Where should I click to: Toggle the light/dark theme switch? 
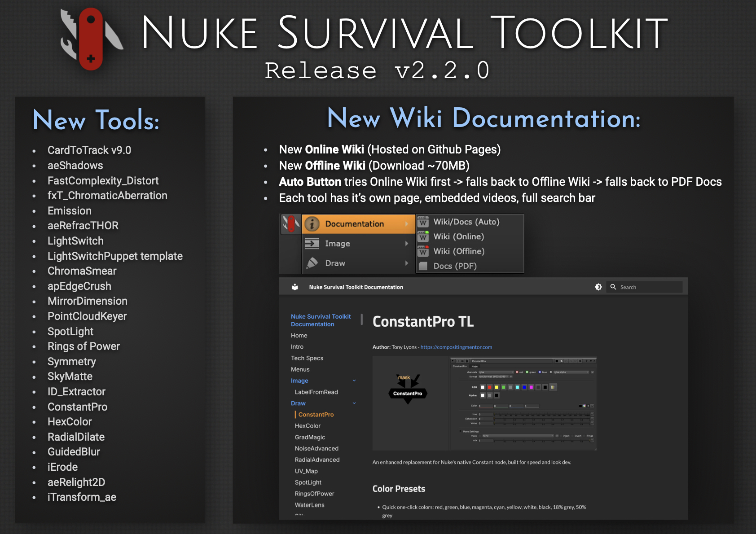tap(598, 287)
